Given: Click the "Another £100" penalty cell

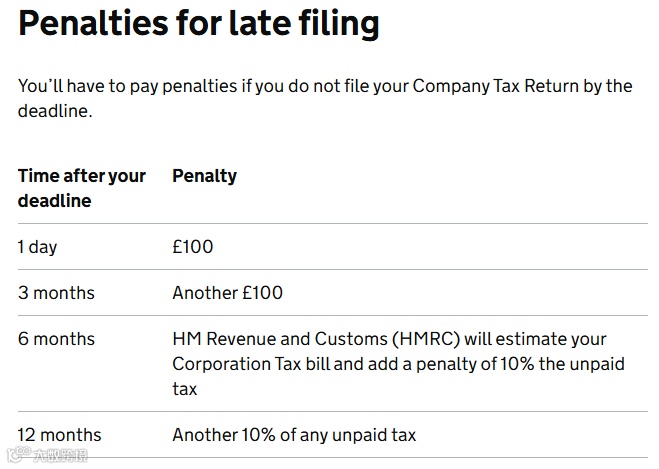Looking at the screenshot, I should (x=227, y=293).
